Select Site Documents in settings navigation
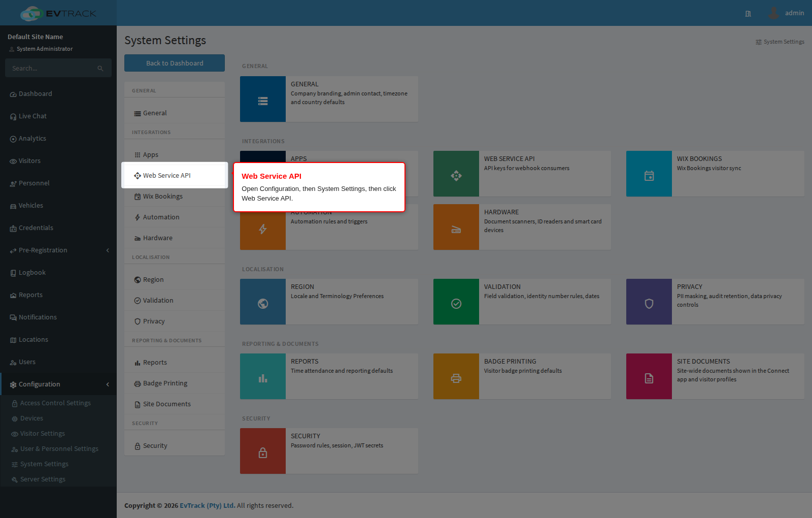 [x=175, y=404]
